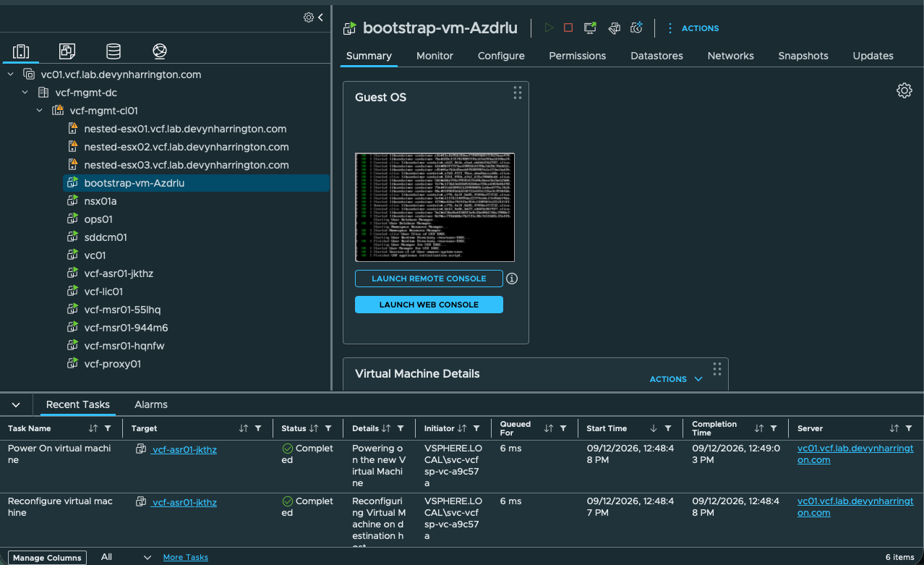
Task: Collapse the vcf-mgmt-cl01 cluster node
Action: pos(40,111)
